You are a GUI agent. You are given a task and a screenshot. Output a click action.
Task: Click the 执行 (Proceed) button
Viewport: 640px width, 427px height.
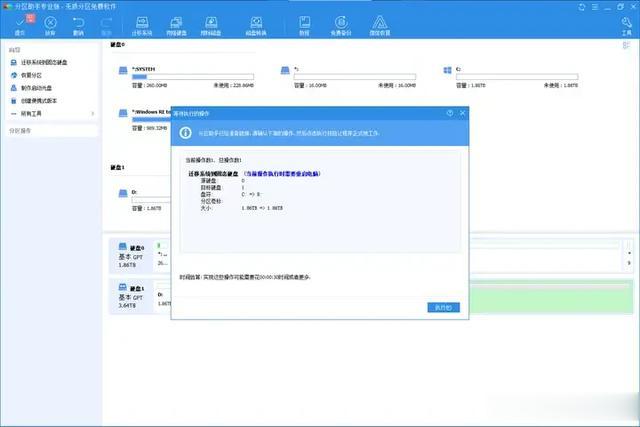point(444,307)
